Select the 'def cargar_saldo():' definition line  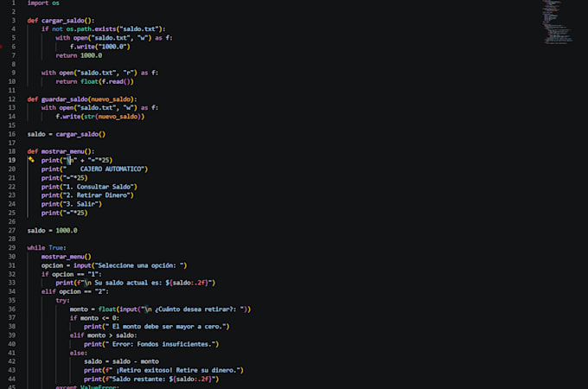pos(61,21)
